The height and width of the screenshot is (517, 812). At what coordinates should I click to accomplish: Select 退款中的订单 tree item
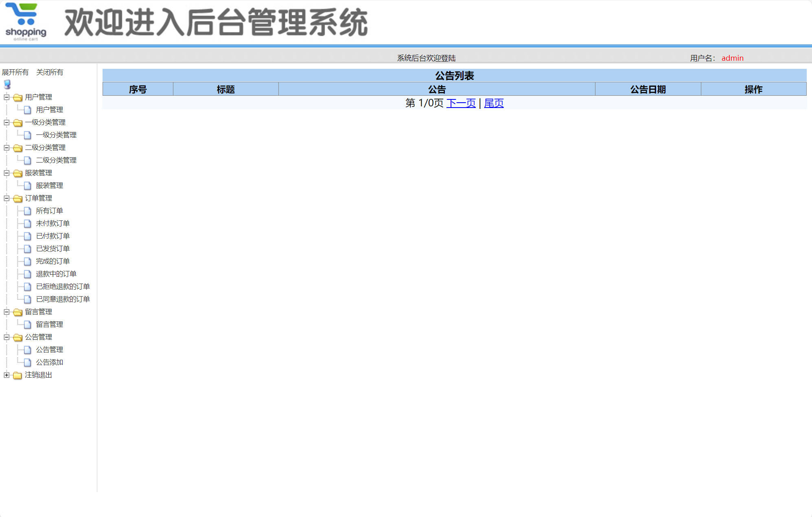tap(56, 274)
